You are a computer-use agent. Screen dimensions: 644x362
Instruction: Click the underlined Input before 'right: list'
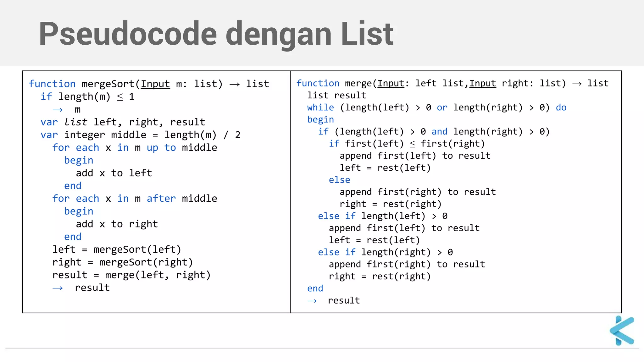(x=482, y=83)
